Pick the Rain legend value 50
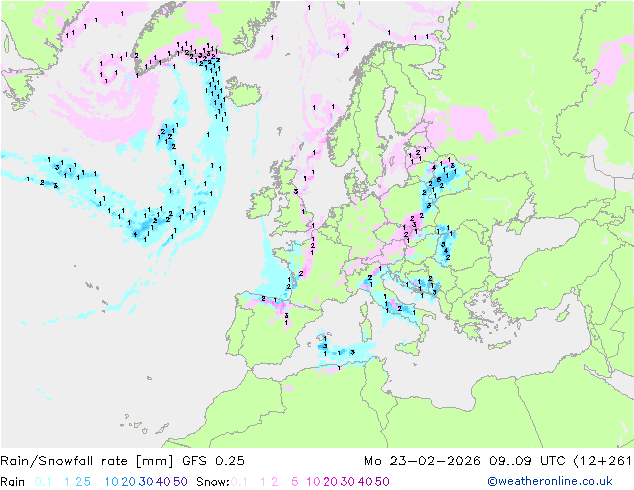This screenshot has height=490, width=634. (180, 482)
